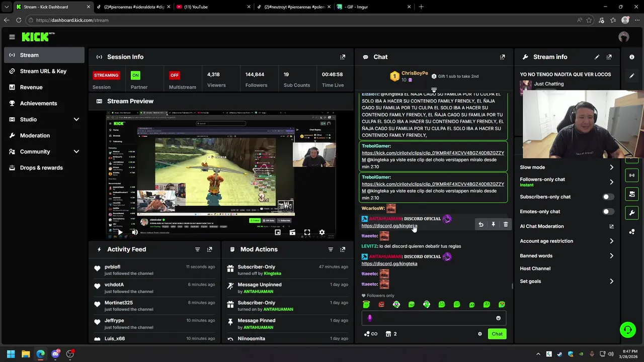Click the chat message input field
Screen dimensions: 644x362
tap(434, 318)
